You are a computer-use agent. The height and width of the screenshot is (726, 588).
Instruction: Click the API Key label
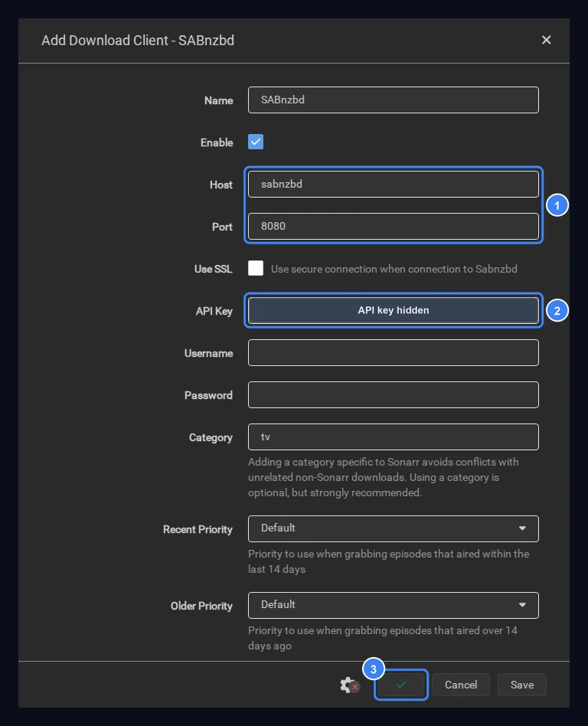point(214,311)
